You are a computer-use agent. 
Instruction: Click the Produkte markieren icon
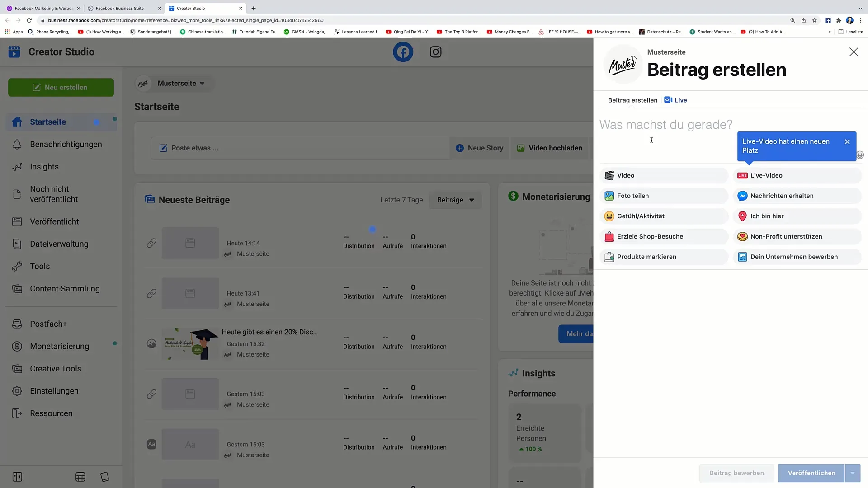[609, 257]
